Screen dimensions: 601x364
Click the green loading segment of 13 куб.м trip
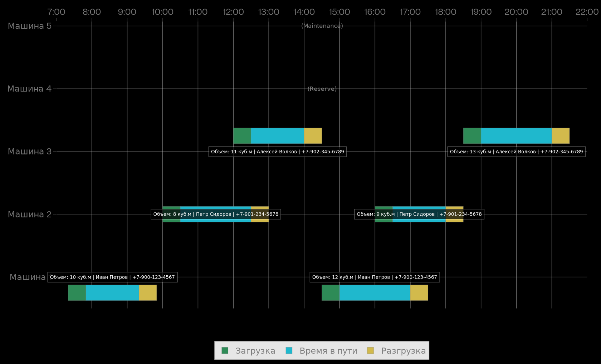(x=472, y=136)
